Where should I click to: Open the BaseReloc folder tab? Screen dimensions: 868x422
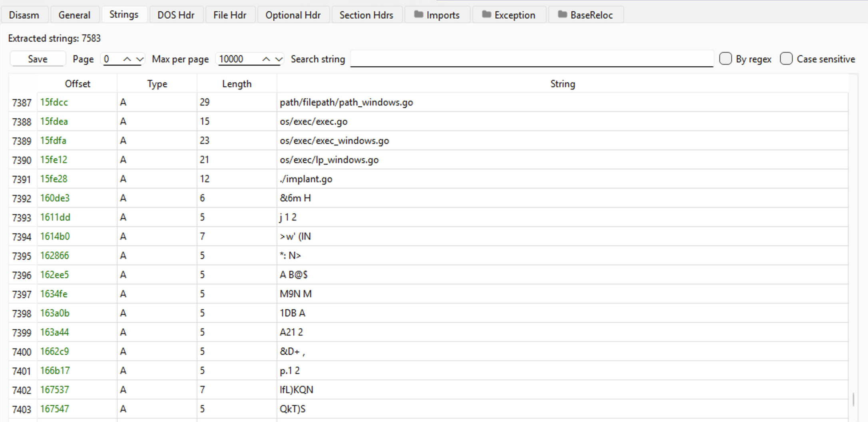point(586,15)
